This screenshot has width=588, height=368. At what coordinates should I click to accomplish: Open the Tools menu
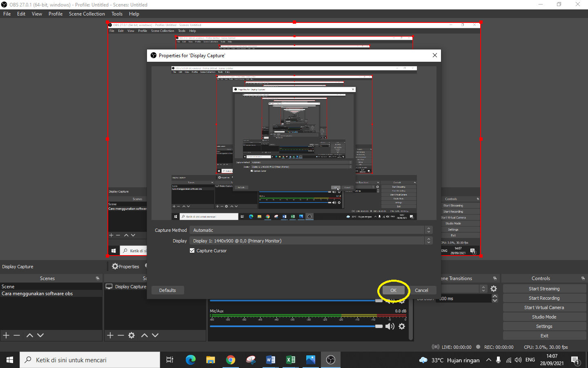[117, 14]
